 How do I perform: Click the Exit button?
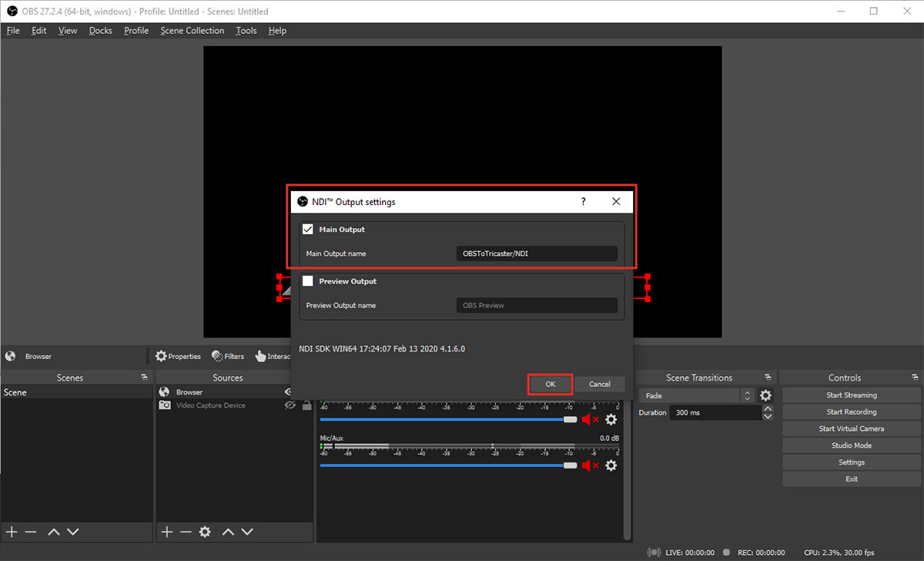pyautogui.click(x=852, y=479)
